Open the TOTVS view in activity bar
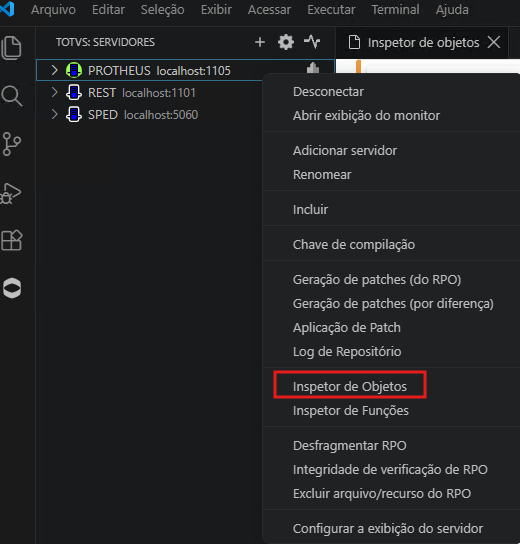 (x=12, y=288)
